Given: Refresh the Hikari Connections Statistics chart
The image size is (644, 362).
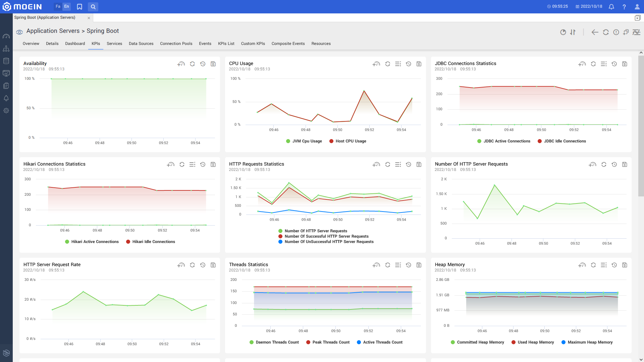Looking at the screenshot, I should click(182, 164).
